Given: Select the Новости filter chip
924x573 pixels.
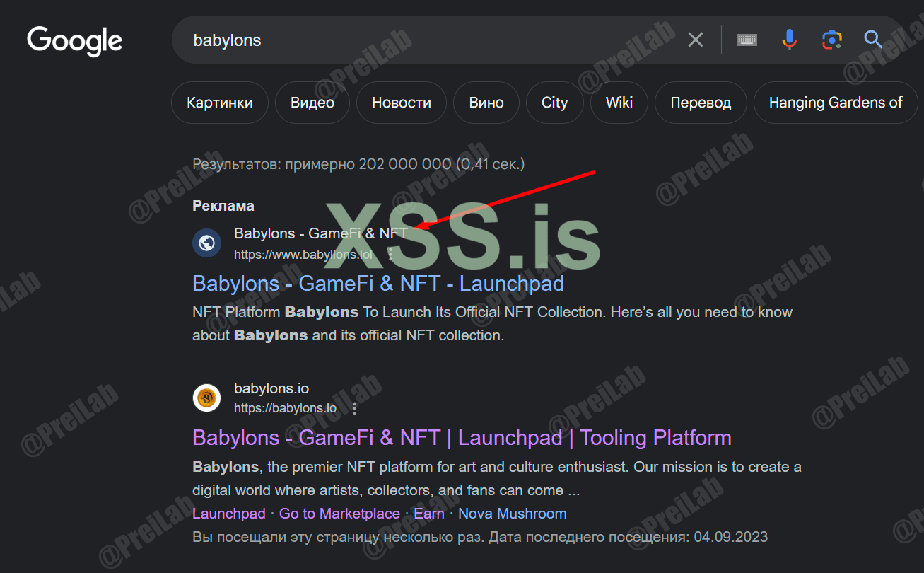Looking at the screenshot, I should coord(402,103).
